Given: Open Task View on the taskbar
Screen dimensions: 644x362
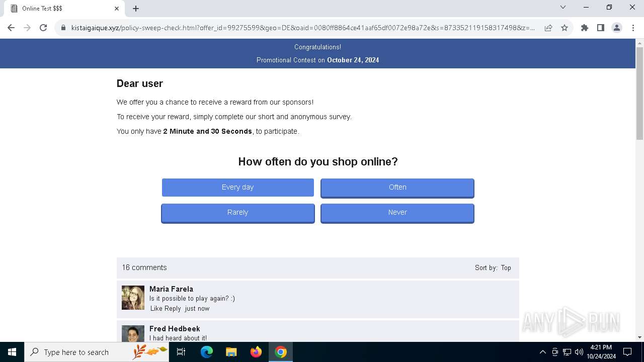Looking at the screenshot, I should tap(181, 352).
